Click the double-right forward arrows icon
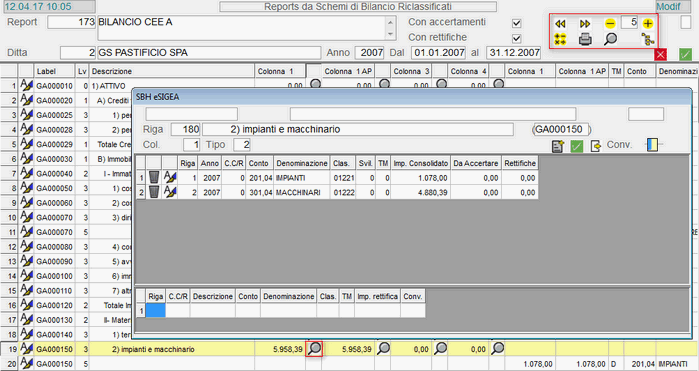The width and height of the screenshot is (699, 371). pyautogui.click(x=585, y=24)
